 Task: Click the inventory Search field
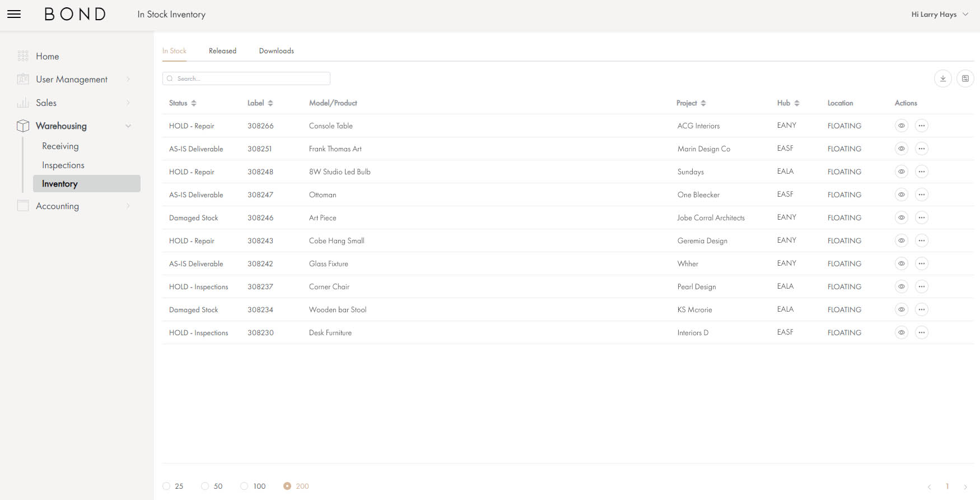(x=246, y=78)
